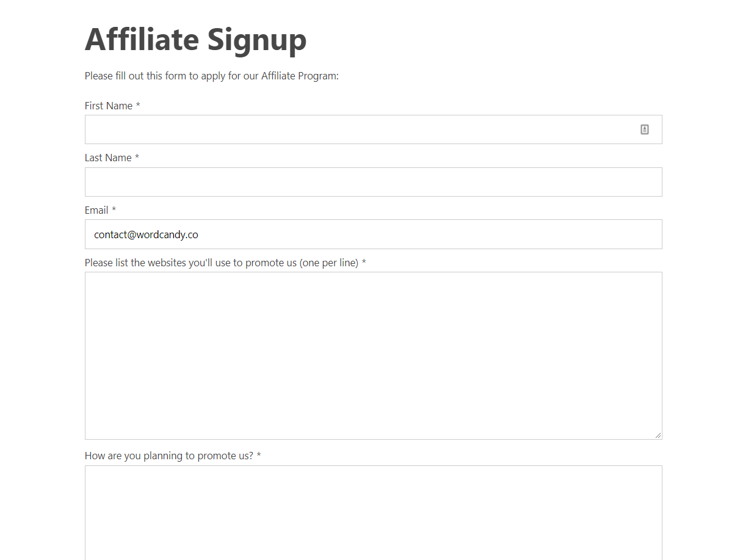Click the required asterisk beside Email
Image resolution: width=754 pixels, height=560 pixels.
tap(114, 210)
